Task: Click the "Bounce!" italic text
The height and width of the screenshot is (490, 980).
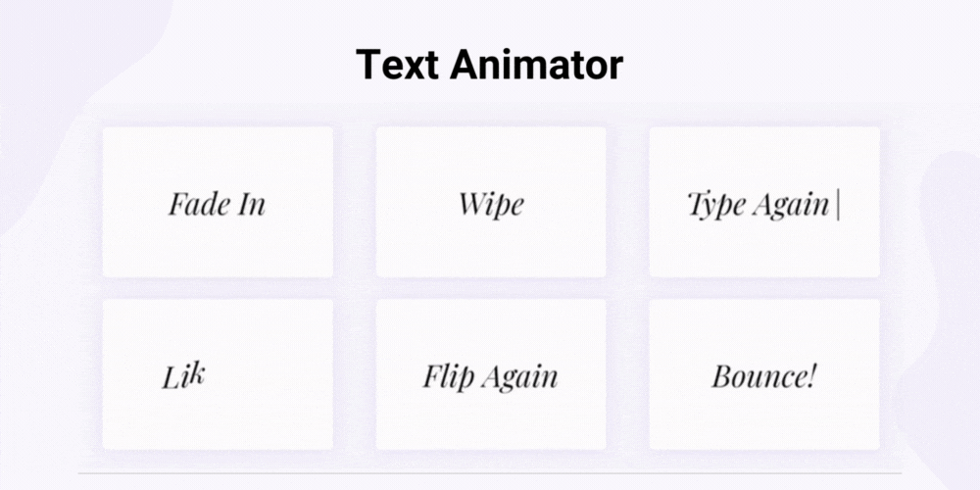Action: coord(763,376)
